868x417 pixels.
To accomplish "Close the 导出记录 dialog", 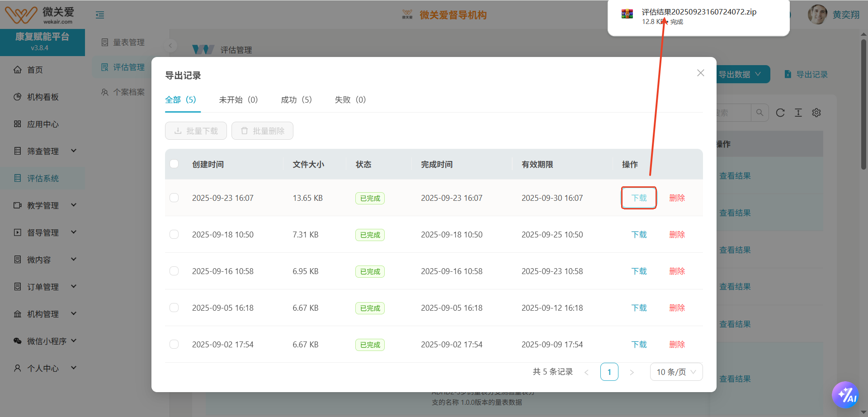I will [701, 73].
